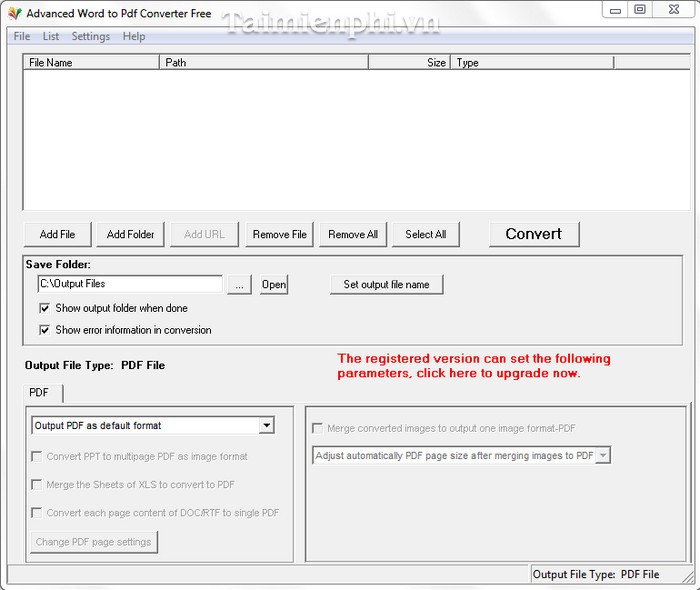Open the save folder with the Open button

274,285
